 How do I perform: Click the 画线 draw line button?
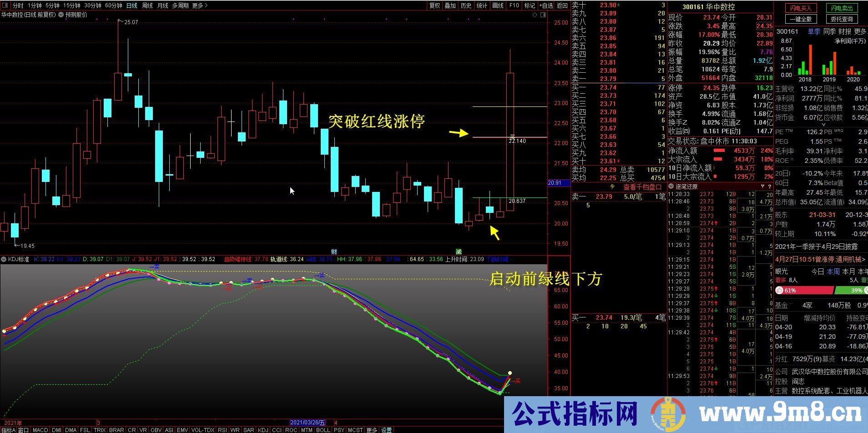(498, 5)
